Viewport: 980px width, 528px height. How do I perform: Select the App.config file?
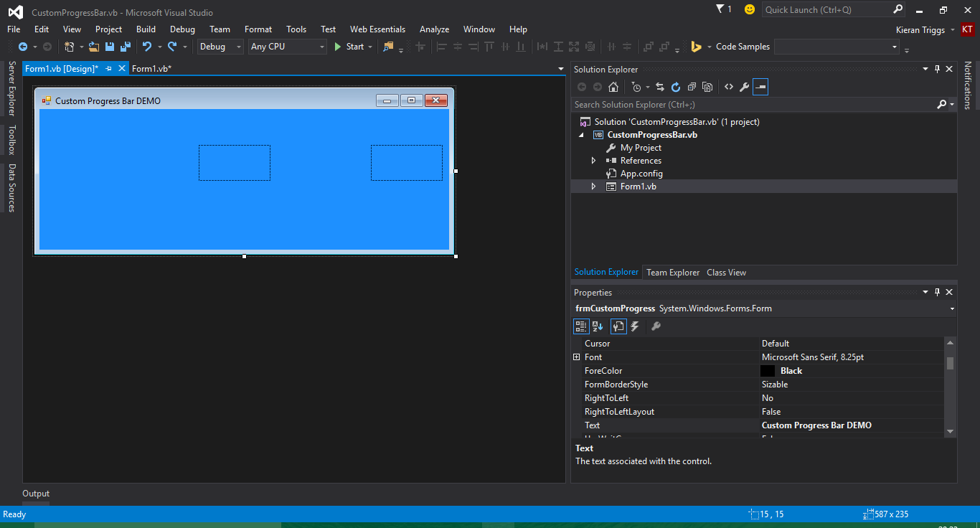tap(641, 174)
